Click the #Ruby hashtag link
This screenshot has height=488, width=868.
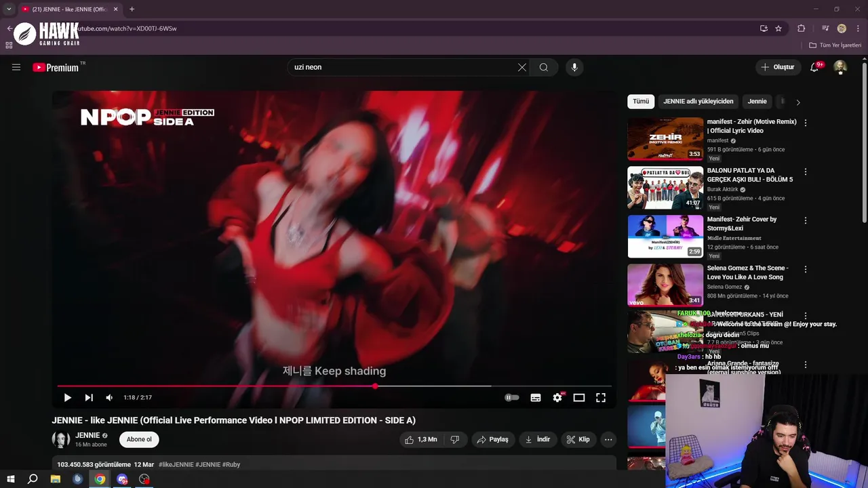pos(231,464)
